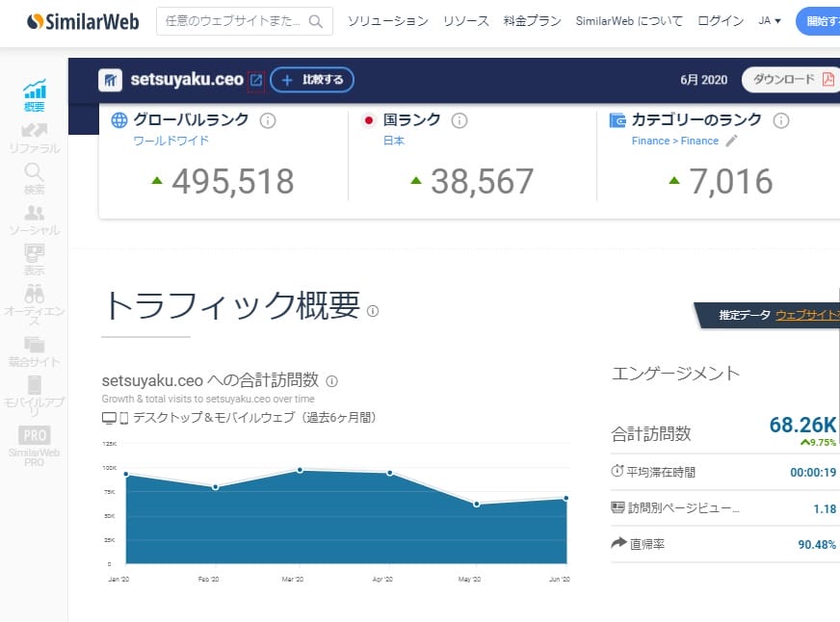Select リファラル in the sidebar
Screen dimensions: 840x622
pos(35,138)
